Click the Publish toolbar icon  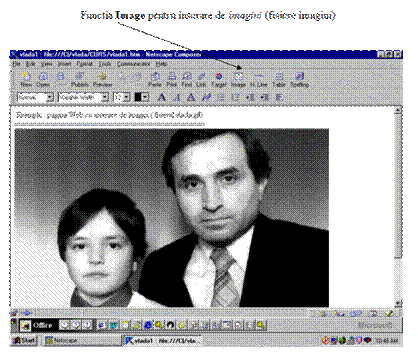pyautogui.click(x=80, y=80)
